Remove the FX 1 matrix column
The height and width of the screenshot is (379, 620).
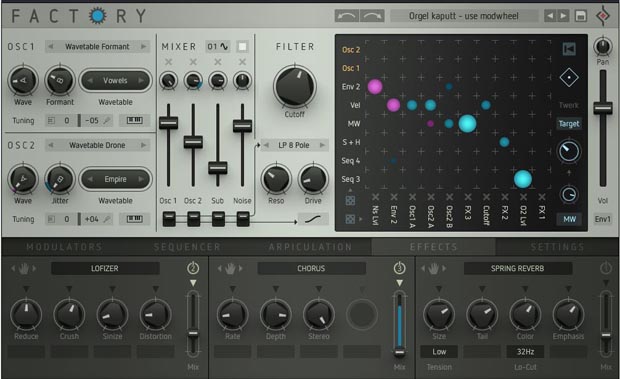pos(542,197)
